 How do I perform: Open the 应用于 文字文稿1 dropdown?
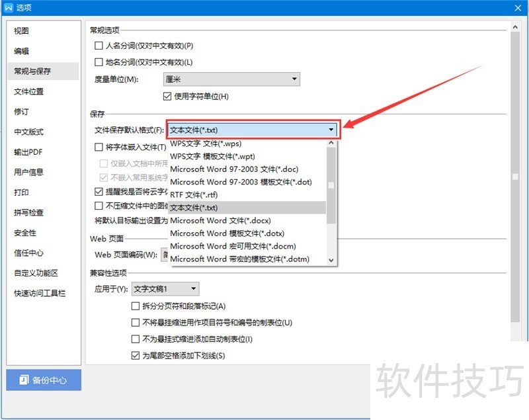tap(165, 289)
